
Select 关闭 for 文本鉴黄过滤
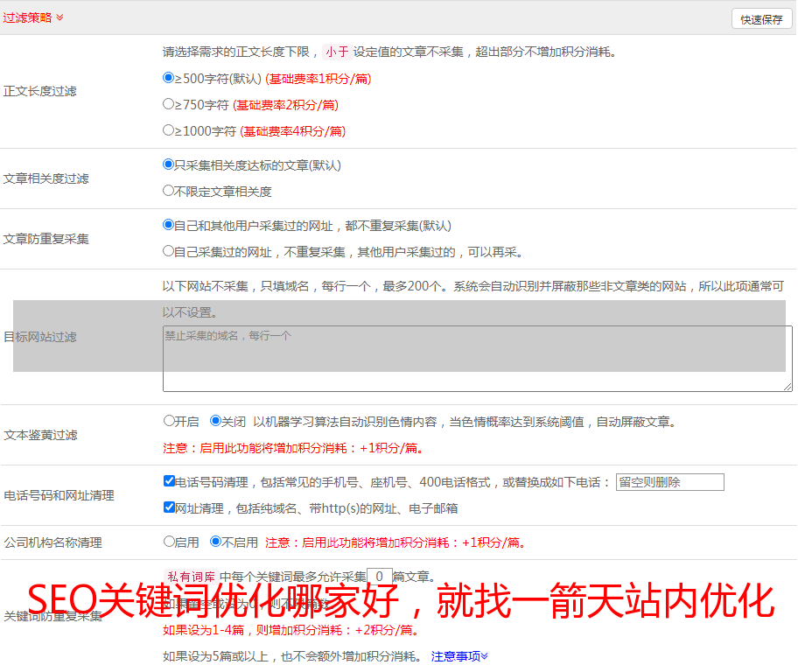(215, 421)
